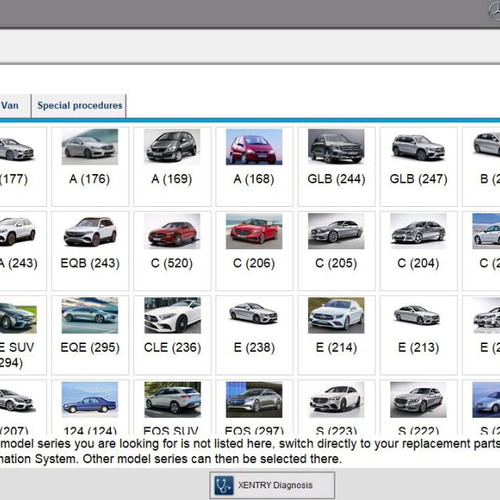Select the GLB (244) vehicle image
The image size is (500, 500).
[336, 147]
